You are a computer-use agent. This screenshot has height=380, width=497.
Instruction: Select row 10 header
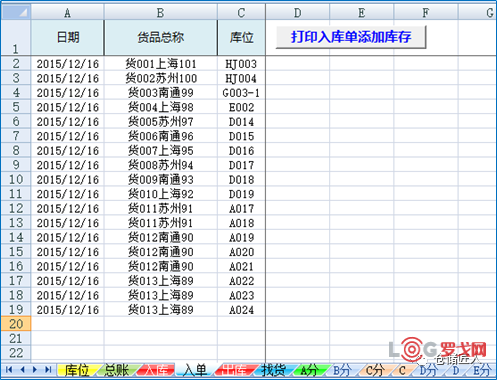[16, 179]
